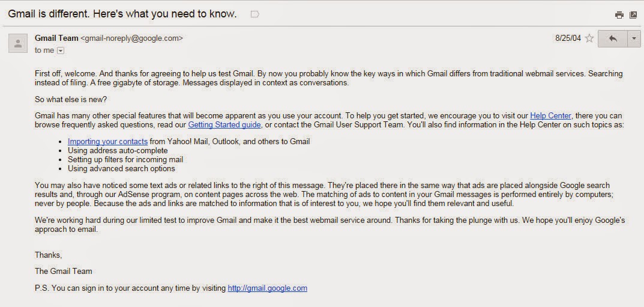Image resolution: width=644 pixels, height=307 pixels.
Task: Open the More options dropdown beside reply
Action: pos(634,38)
